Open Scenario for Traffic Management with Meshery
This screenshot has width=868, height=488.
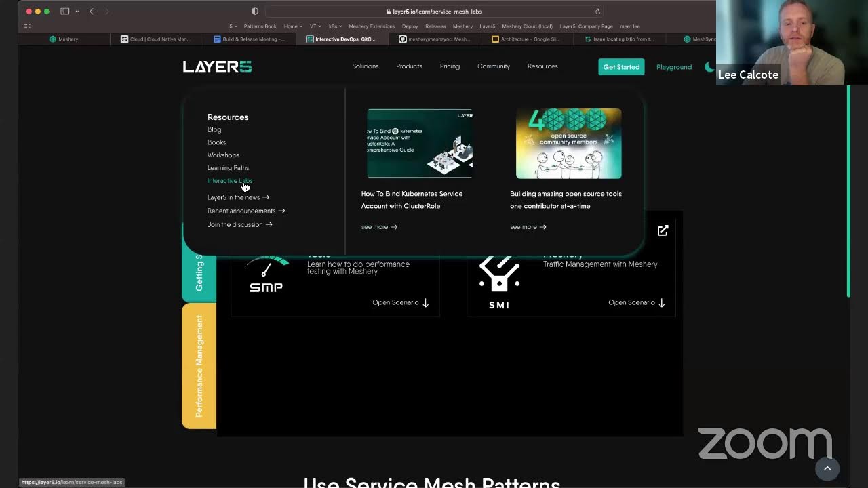[x=636, y=302]
